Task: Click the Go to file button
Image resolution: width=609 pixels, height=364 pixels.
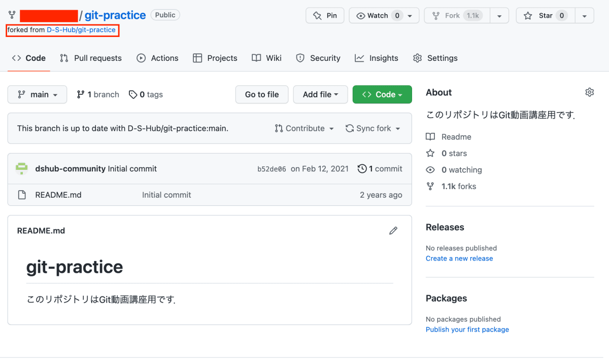Action: coord(262,95)
